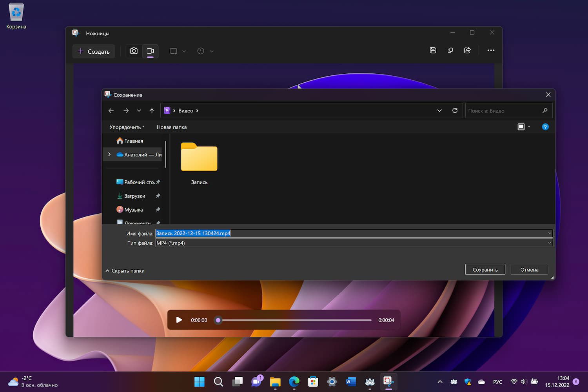The width and height of the screenshot is (588, 392).
Task: Copy the recording using the copy icon
Action: point(450,50)
